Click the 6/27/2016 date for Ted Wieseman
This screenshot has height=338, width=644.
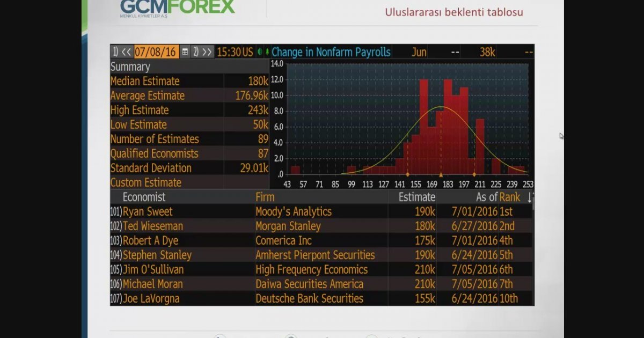475,226
